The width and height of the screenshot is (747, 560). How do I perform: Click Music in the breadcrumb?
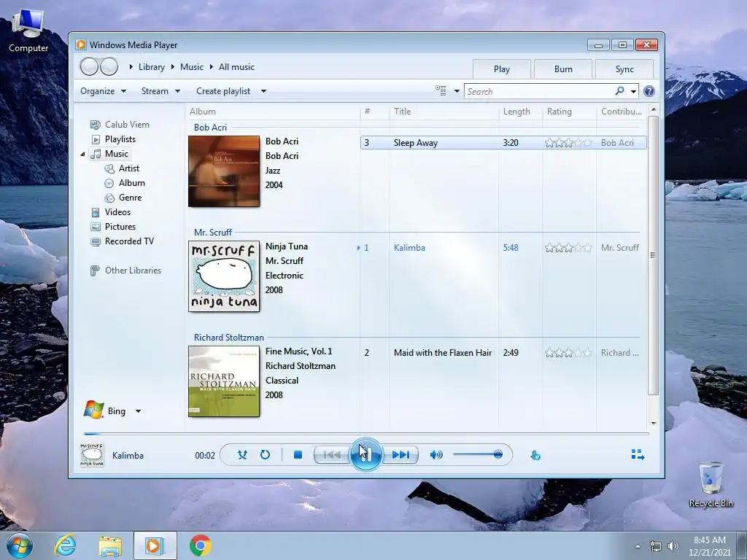192,67
